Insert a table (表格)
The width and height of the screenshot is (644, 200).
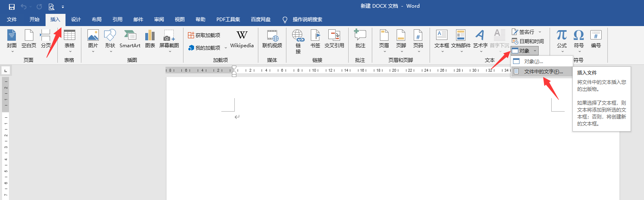[x=70, y=39]
